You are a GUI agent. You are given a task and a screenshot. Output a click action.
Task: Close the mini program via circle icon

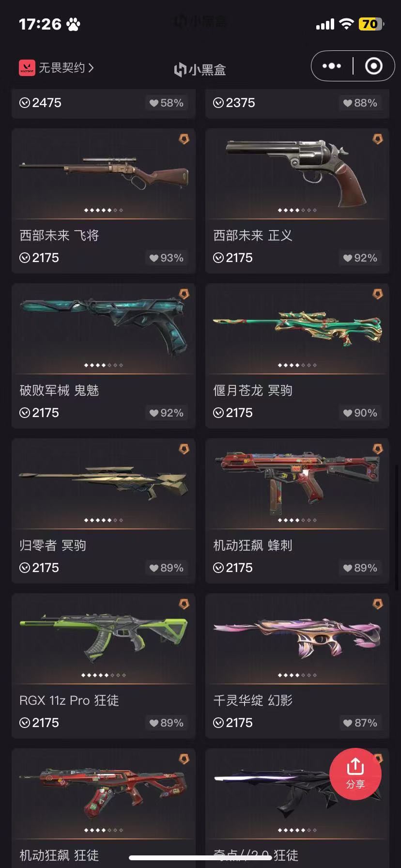pyautogui.click(x=373, y=66)
